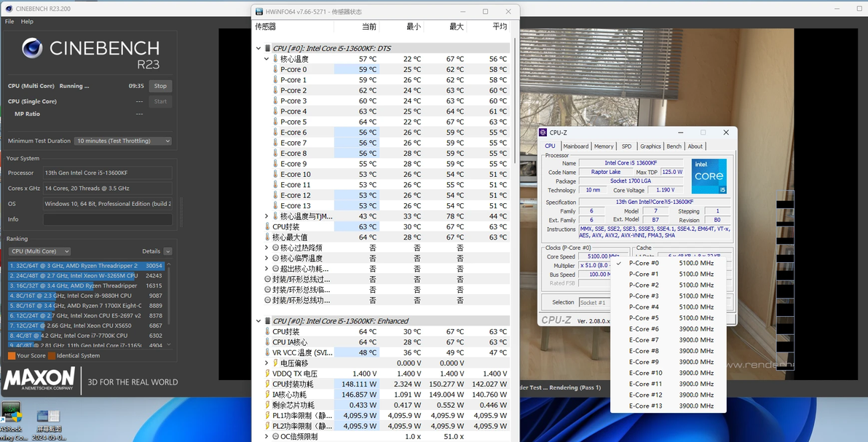Click the E-core 13 thermometer icon

pyautogui.click(x=276, y=205)
